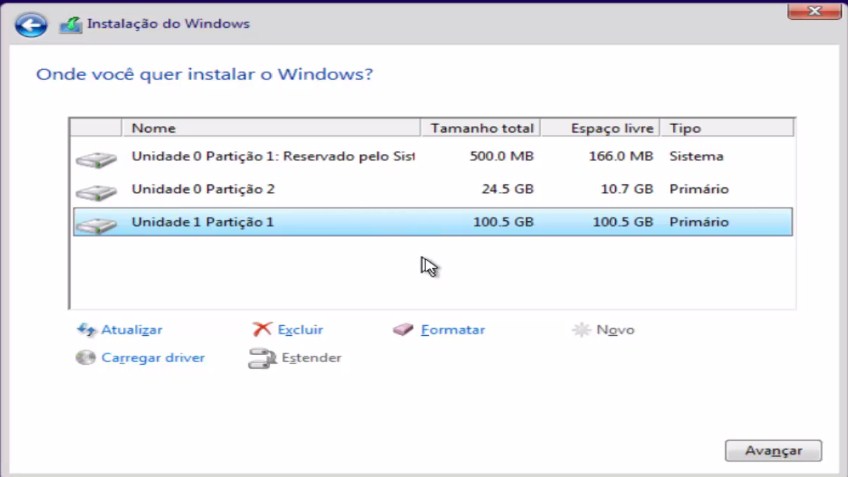Screen dimensions: 848x477
Task: Open Carregar driver link
Action: click(x=153, y=358)
